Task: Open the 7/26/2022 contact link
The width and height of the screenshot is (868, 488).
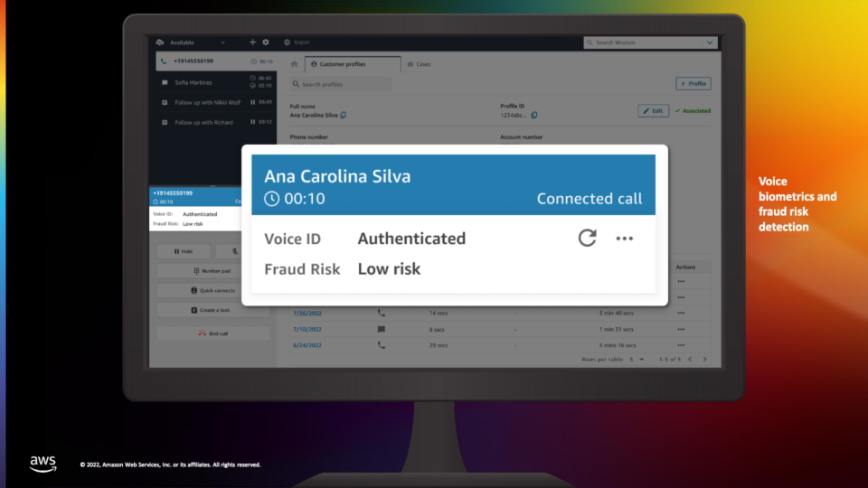Action: tap(307, 314)
